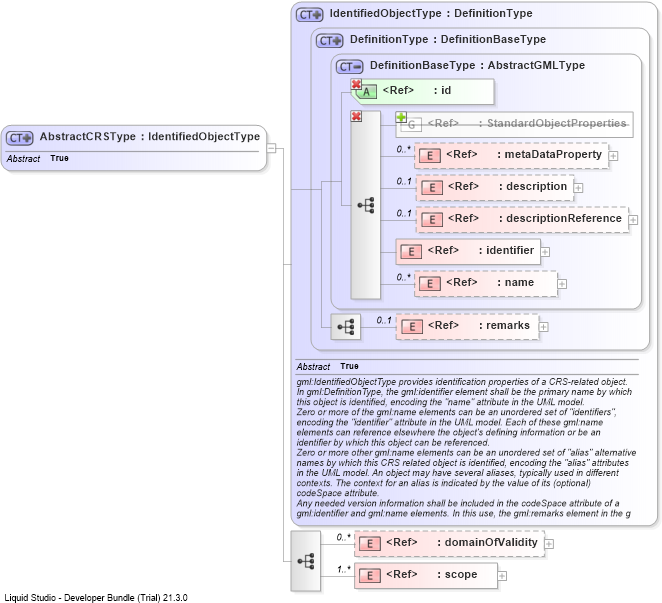The image size is (662, 603).
Task: Select the attribute A icon for id
Action: click(x=366, y=92)
